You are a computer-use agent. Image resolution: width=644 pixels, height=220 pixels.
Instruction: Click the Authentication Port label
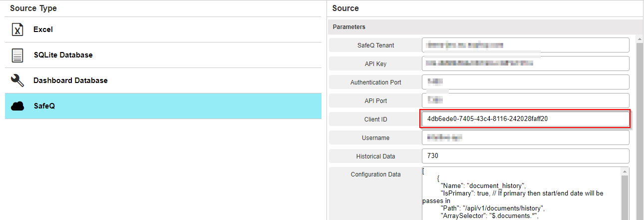[375, 82]
